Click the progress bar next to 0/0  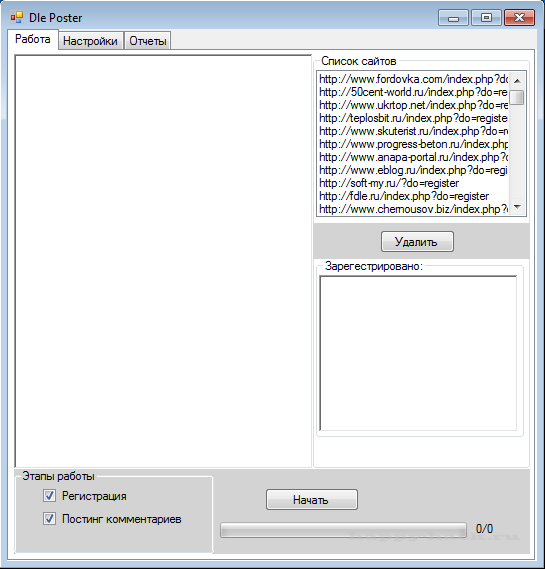(343, 530)
